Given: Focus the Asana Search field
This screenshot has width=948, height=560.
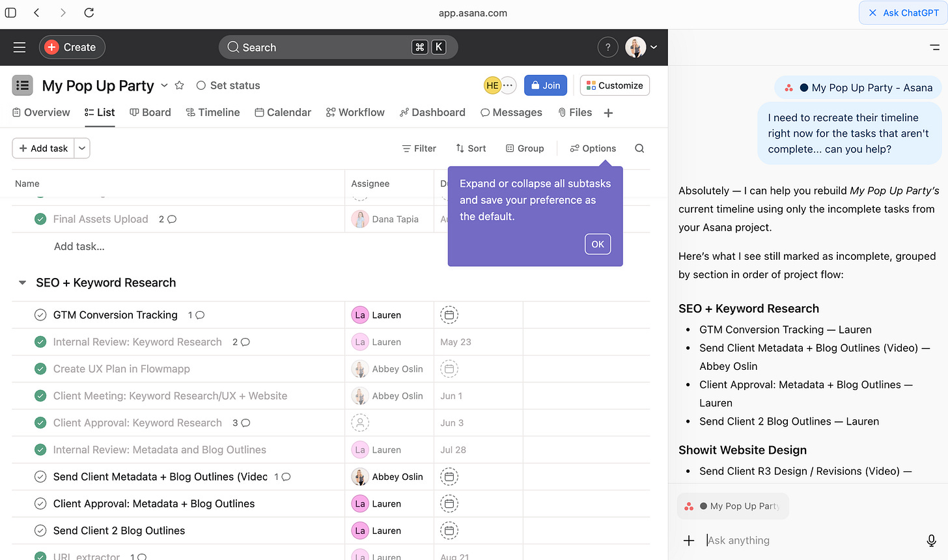Looking at the screenshot, I should coord(339,47).
